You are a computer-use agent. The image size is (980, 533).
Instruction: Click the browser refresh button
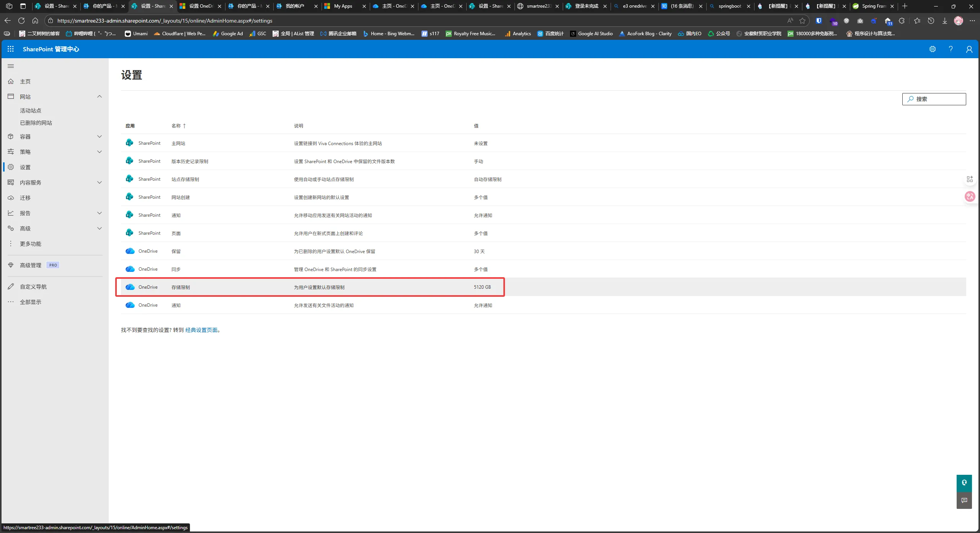tap(21, 21)
